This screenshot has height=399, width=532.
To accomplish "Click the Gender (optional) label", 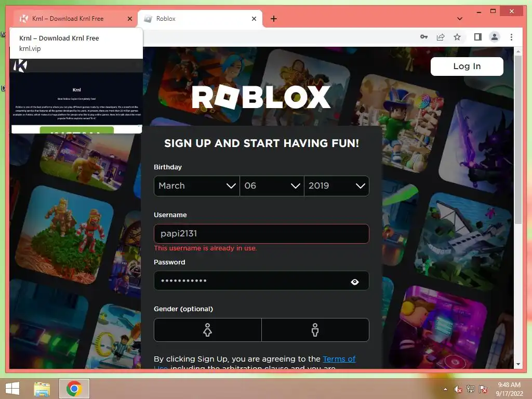I will (183, 309).
